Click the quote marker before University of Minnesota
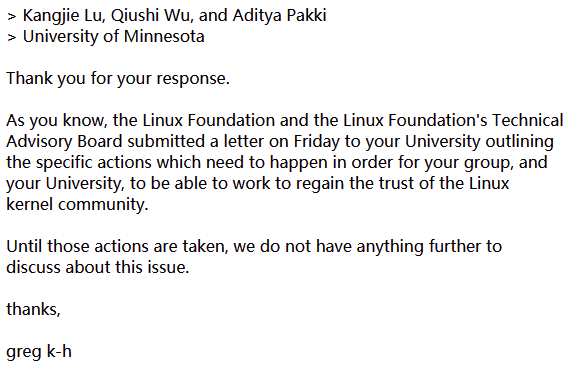This screenshot has width=571, height=368. tap(12, 38)
